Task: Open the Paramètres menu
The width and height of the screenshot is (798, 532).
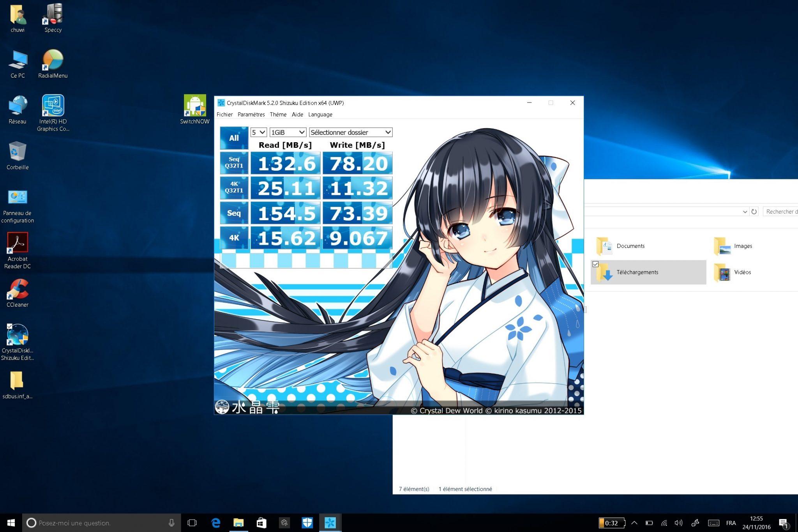Action: click(251, 115)
